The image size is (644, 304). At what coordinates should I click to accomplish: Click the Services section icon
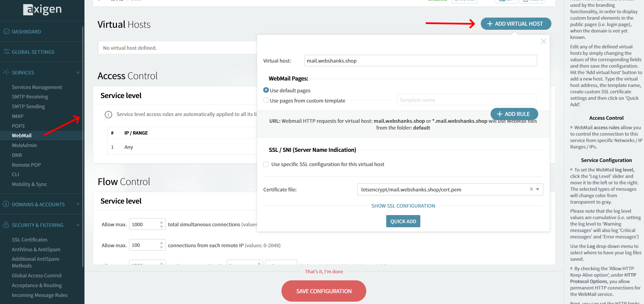point(6,72)
